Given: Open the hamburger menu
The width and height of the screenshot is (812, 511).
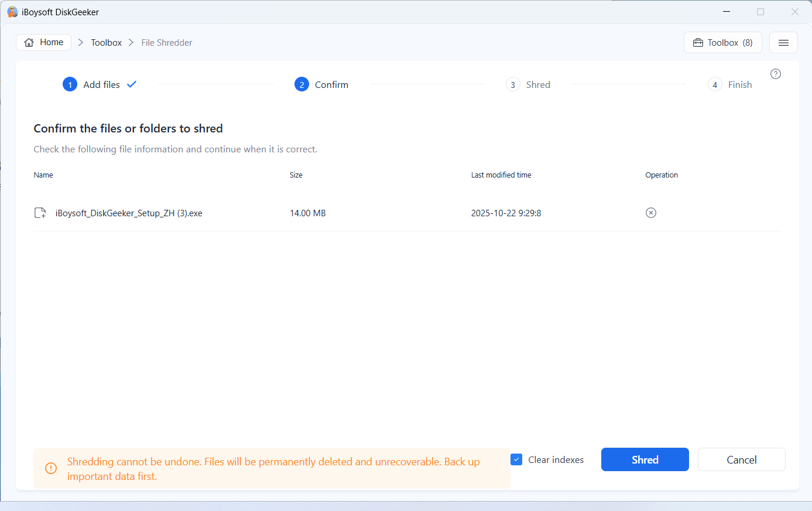Looking at the screenshot, I should (x=783, y=43).
